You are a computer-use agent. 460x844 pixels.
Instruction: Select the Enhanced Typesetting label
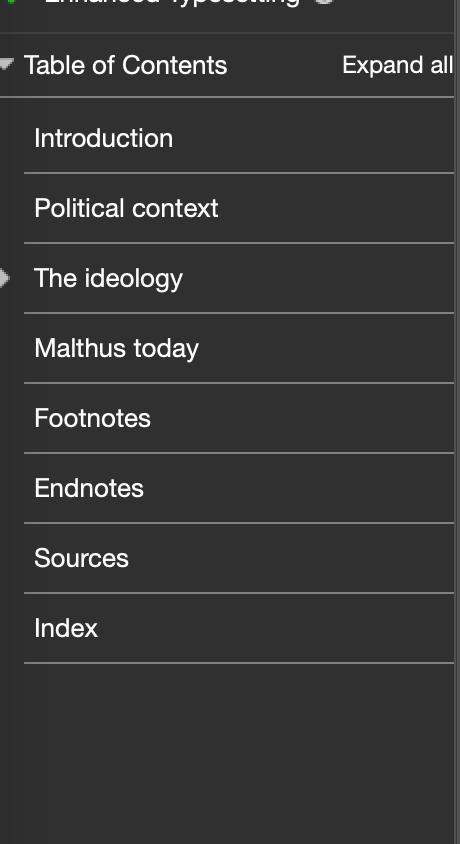click(171, 2)
